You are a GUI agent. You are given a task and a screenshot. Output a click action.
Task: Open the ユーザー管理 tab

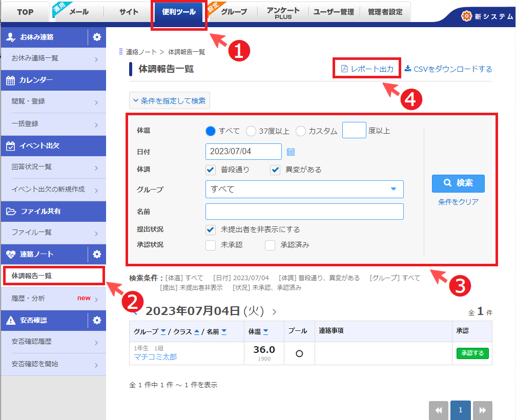coord(334,12)
